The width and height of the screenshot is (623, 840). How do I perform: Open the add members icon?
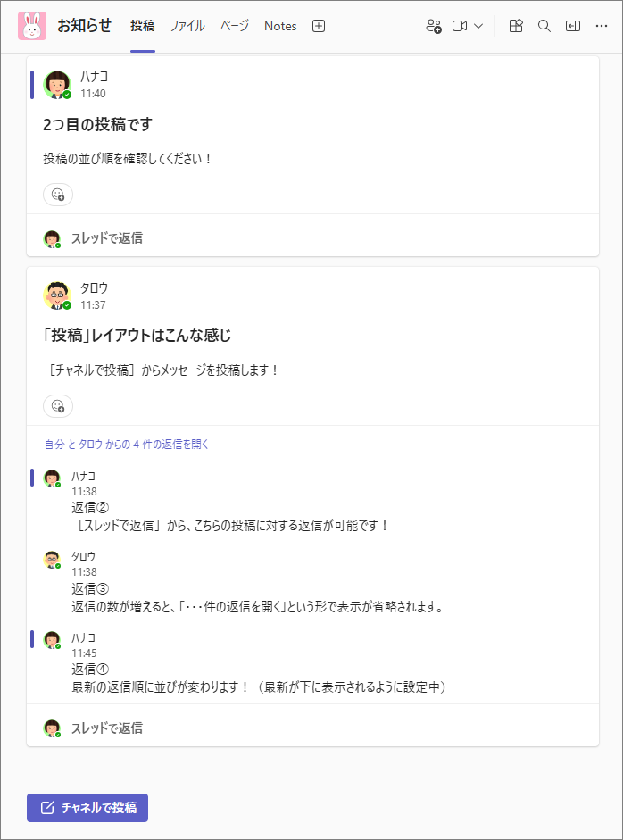point(434,26)
